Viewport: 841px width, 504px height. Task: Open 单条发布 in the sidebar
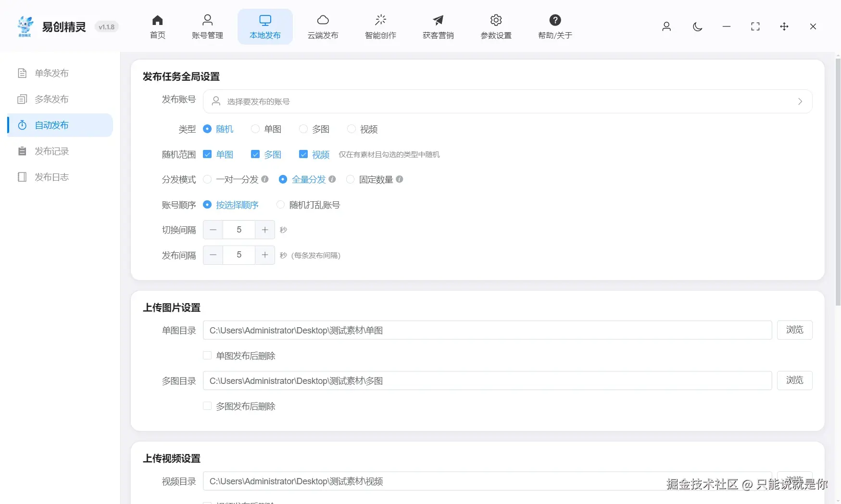60,73
